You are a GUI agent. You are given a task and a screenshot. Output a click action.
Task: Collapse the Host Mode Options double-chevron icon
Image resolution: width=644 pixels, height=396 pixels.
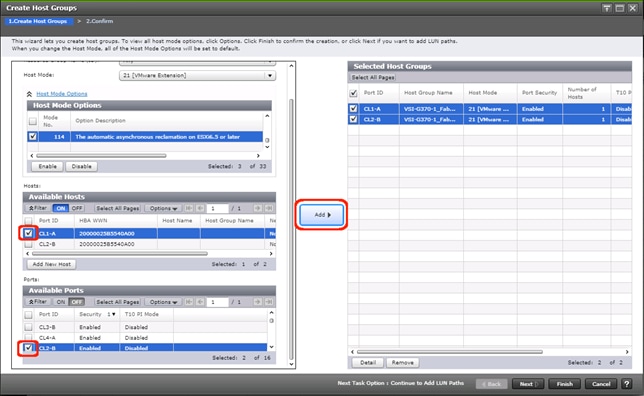point(29,94)
